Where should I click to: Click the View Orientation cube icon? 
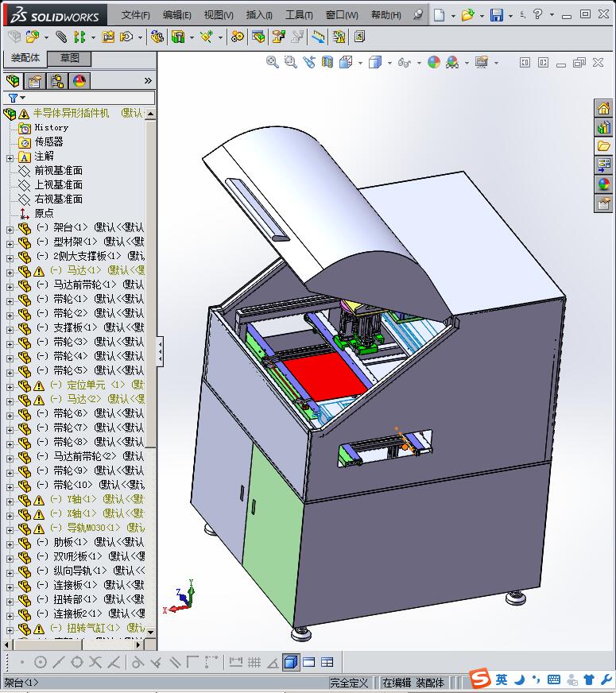pos(346,62)
